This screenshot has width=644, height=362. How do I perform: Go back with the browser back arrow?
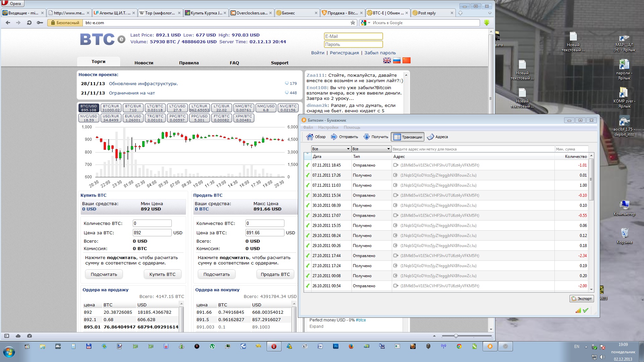[x=8, y=23]
